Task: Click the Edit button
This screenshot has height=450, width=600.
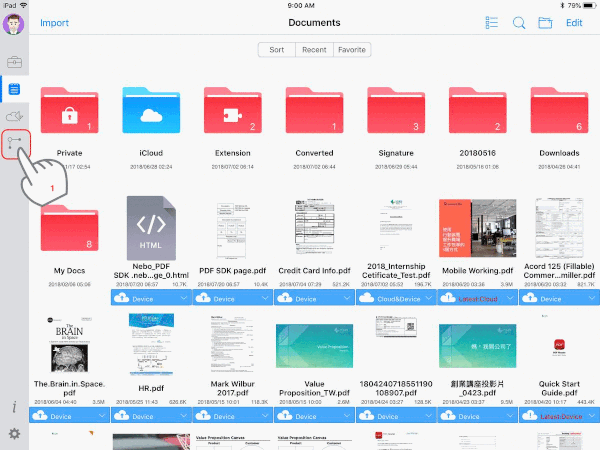Action: tap(574, 23)
